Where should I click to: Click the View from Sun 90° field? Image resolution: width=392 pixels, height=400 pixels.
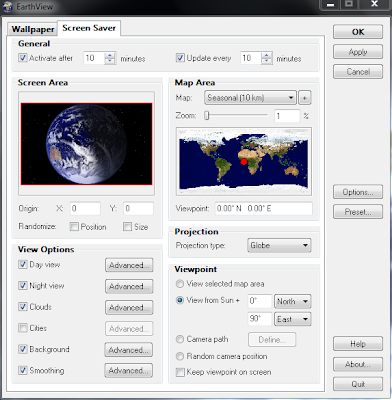tap(260, 319)
